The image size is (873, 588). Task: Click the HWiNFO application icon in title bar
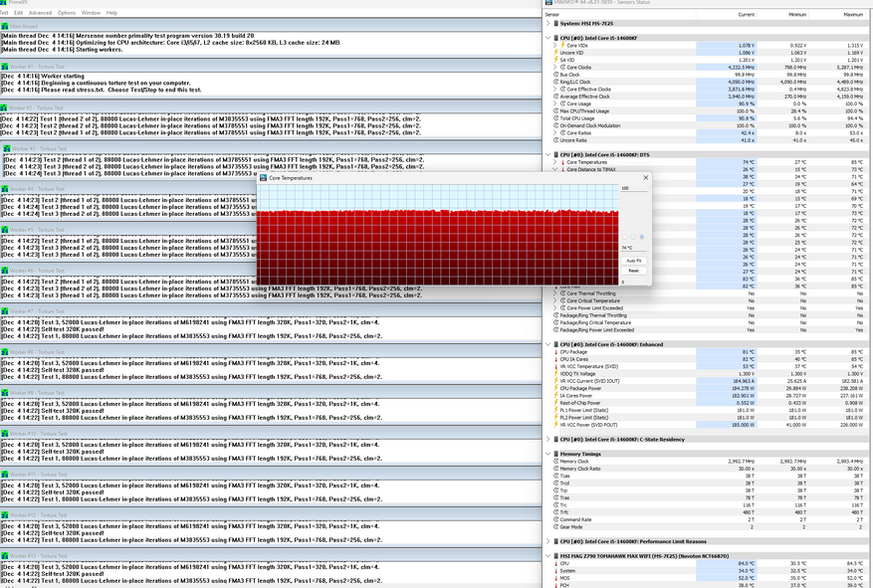click(548, 2)
